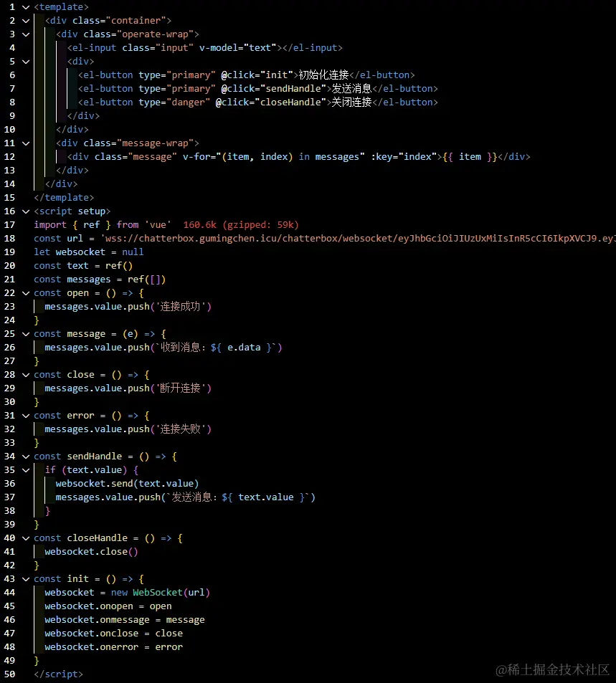Click the '初始化连接' button text

323,75
